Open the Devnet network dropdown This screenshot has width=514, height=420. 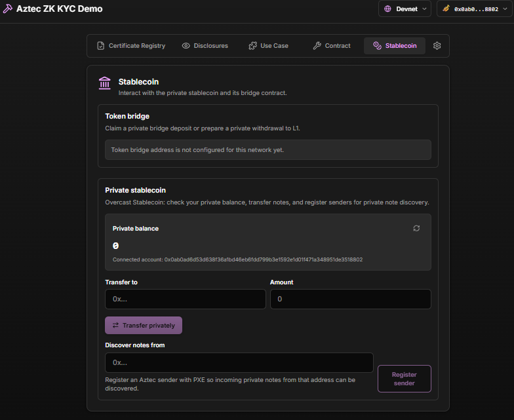pyautogui.click(x=405, y=9)
